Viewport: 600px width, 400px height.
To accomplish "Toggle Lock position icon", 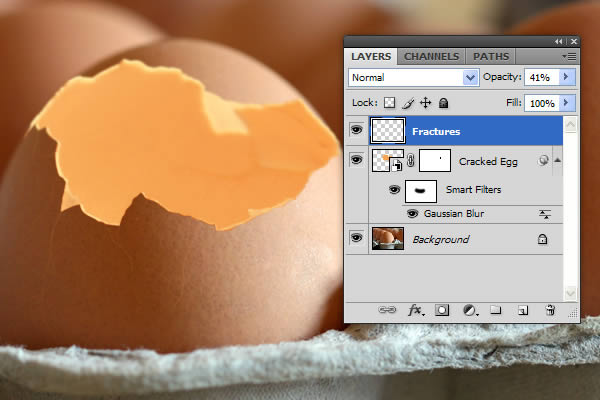I will (426, 103).
